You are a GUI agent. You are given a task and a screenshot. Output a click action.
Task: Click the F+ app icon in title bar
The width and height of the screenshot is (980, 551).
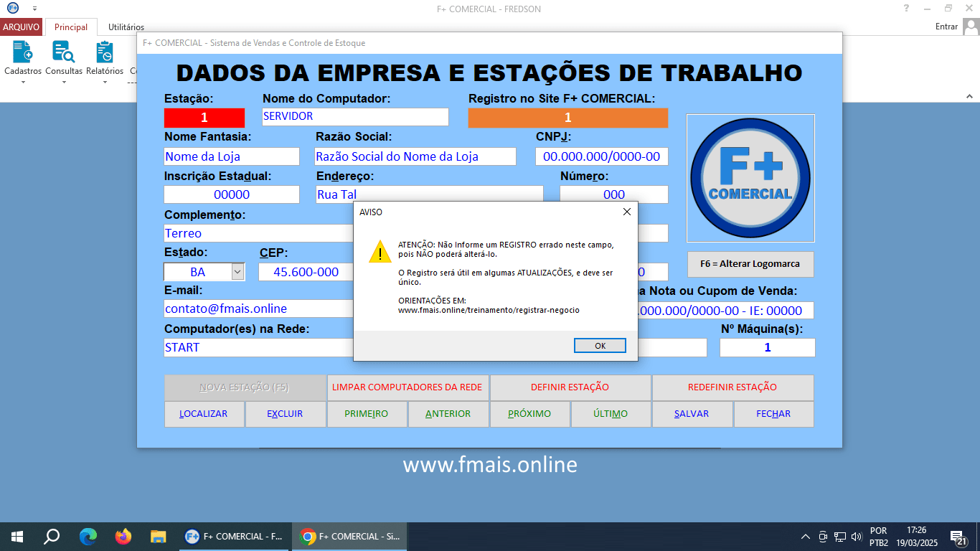click(12, 9)
